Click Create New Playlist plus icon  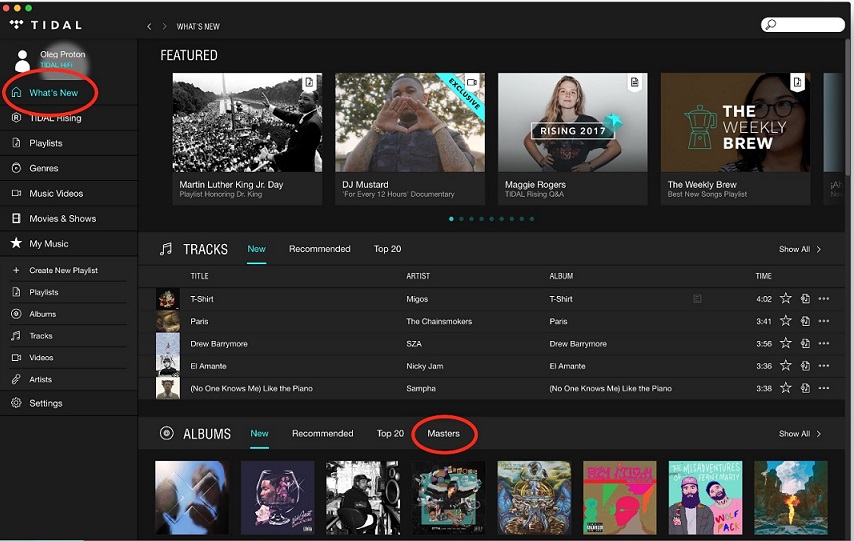[x=16, y=270]
